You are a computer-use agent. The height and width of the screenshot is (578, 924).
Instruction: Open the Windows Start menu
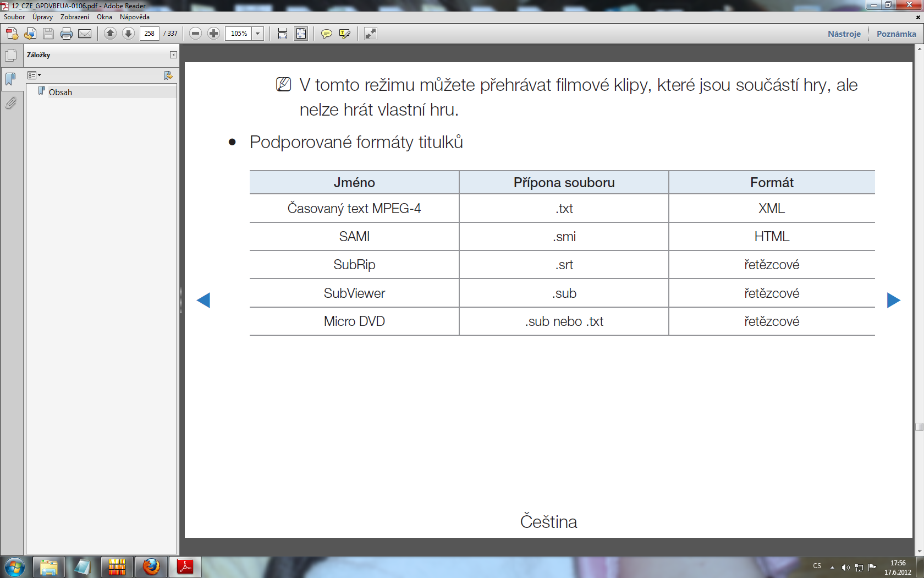tap(14, 567)
